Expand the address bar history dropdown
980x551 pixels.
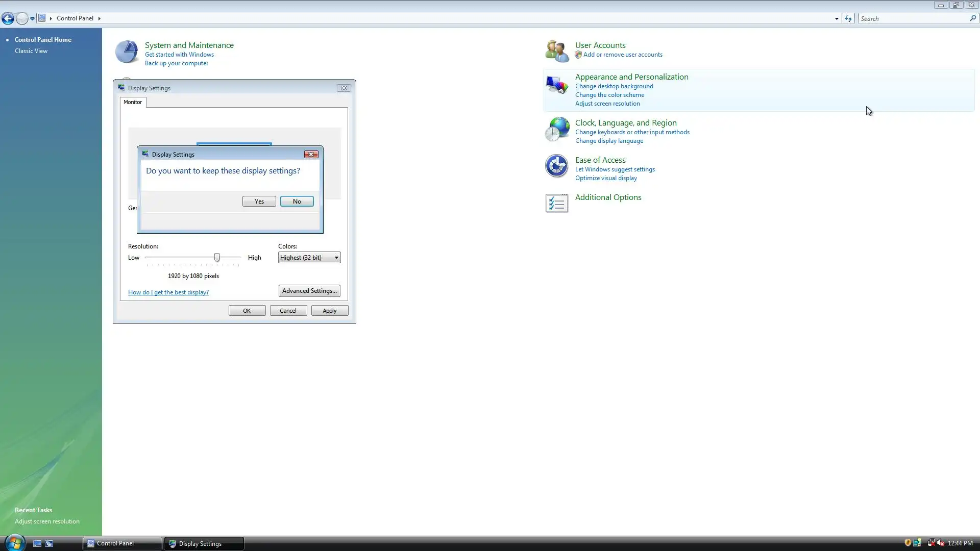coord(837,18)
